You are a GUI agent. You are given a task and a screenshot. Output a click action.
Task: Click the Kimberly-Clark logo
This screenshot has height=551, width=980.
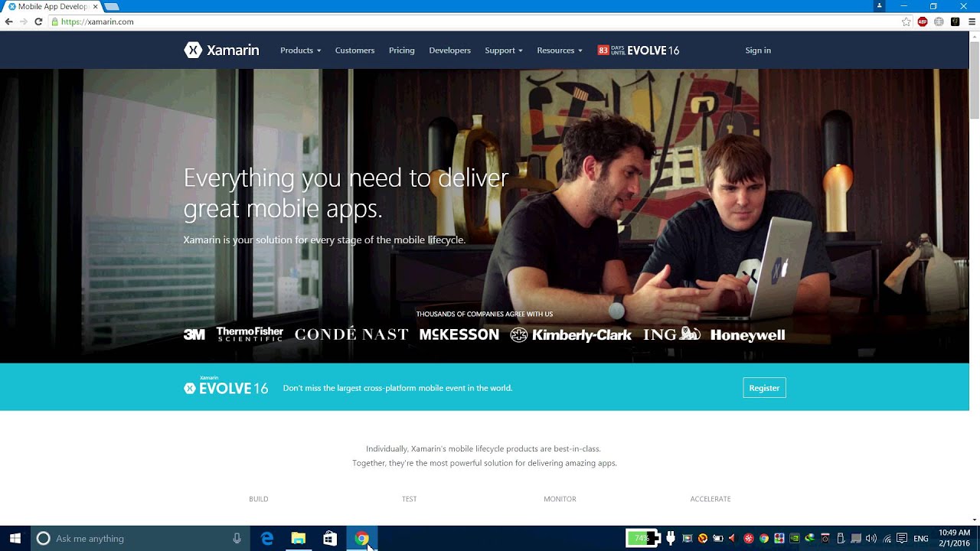tap(571, 334)
